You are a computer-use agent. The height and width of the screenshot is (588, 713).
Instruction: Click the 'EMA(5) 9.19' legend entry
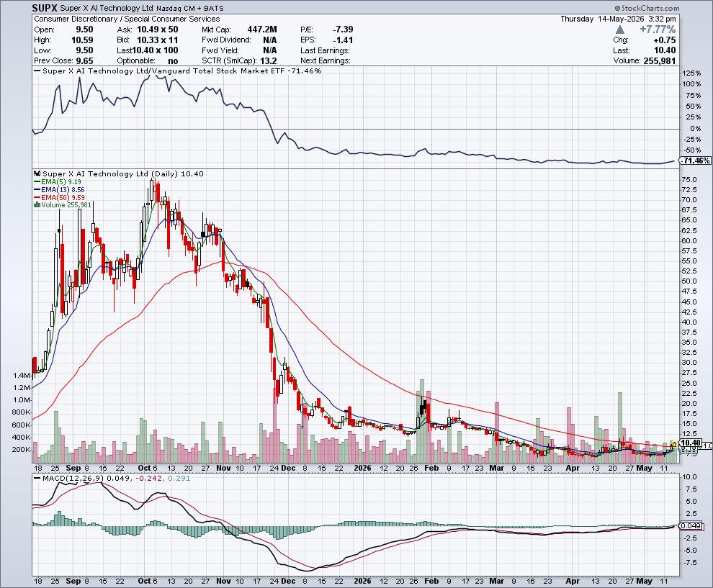61,182
